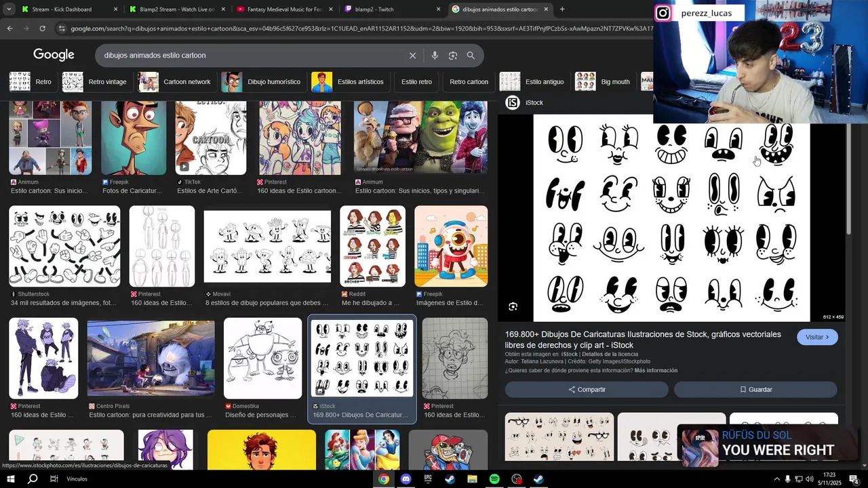The height and width of the screenshot is (488, 868).
Task: Select Centro Pixels yeti scene thumbnail
Action: pyautogui.click(x=151, y=359)
